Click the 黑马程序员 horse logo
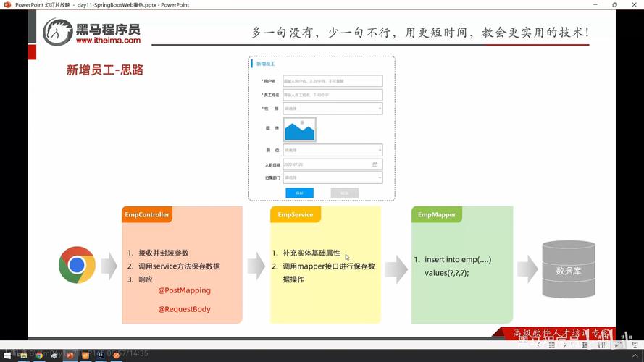Image resolution: width=644 pixels, height=362 pixels. click(x=58, y=32)
